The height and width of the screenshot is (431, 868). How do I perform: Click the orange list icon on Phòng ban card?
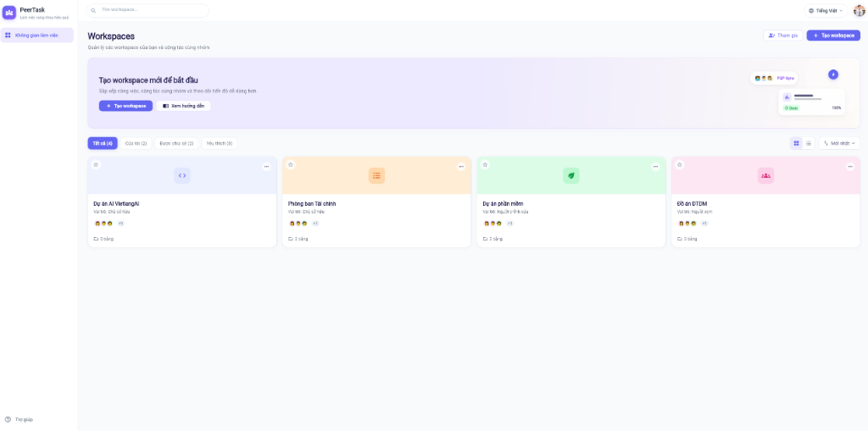point(376,175)
